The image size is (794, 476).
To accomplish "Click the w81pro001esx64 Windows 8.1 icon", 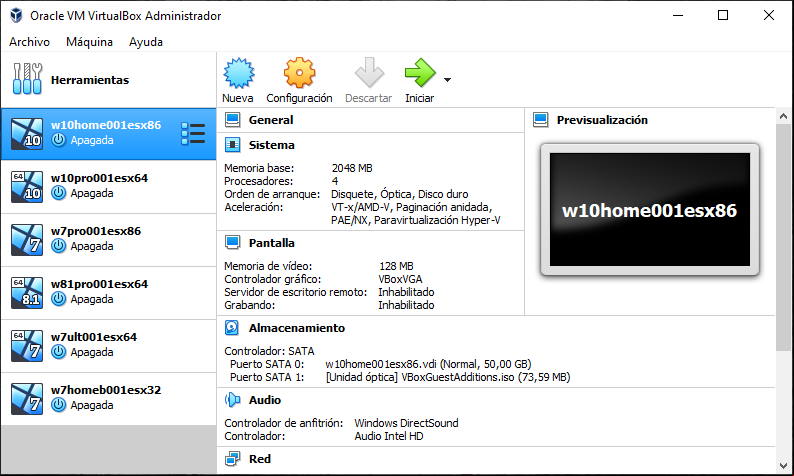I will point(27,293).
